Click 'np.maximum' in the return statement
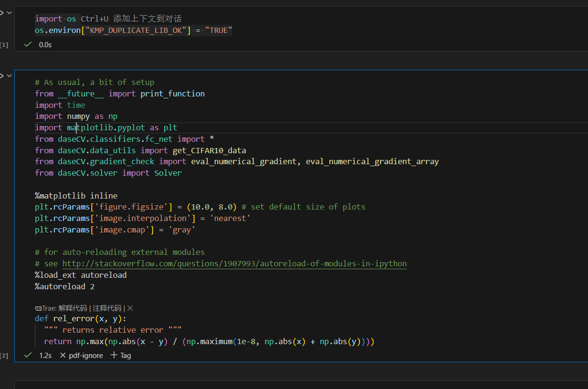Viewport: 588px width, 389px height. (210, 341)
